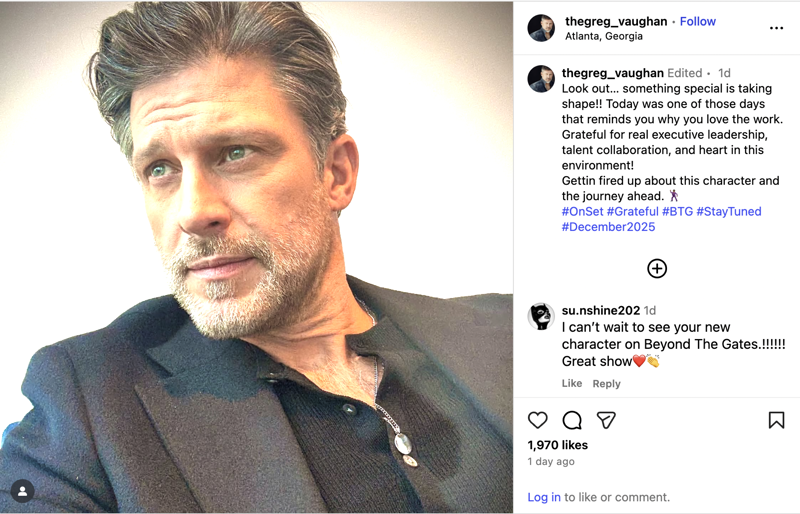Open Atlanta, Georgia location link
800x514 pixels.
point(603,36)
